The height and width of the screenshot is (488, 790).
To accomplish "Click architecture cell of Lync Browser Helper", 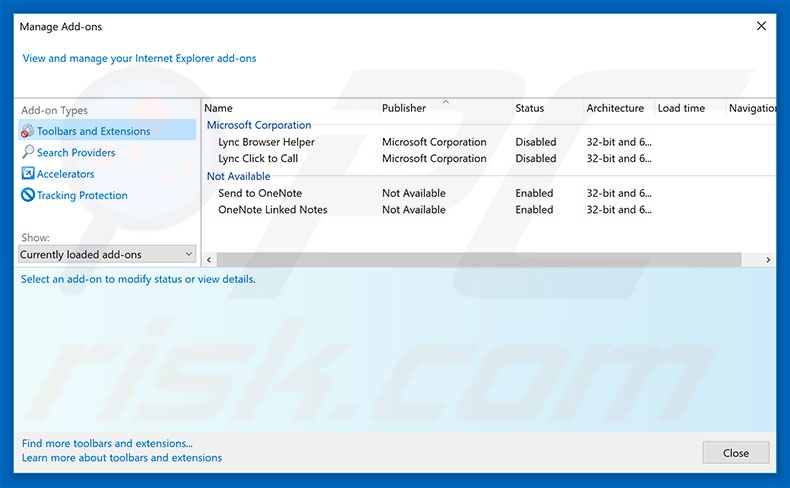I will (619, 142).
